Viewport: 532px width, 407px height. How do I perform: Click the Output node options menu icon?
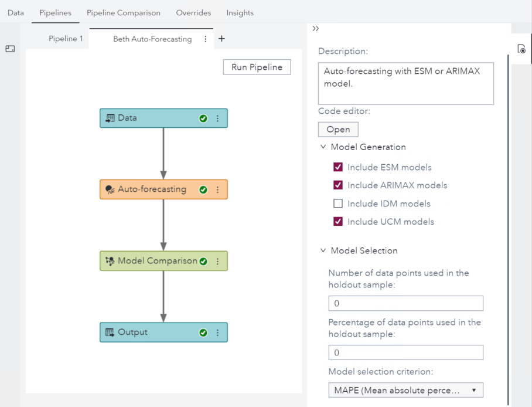(x=218, y=333)
